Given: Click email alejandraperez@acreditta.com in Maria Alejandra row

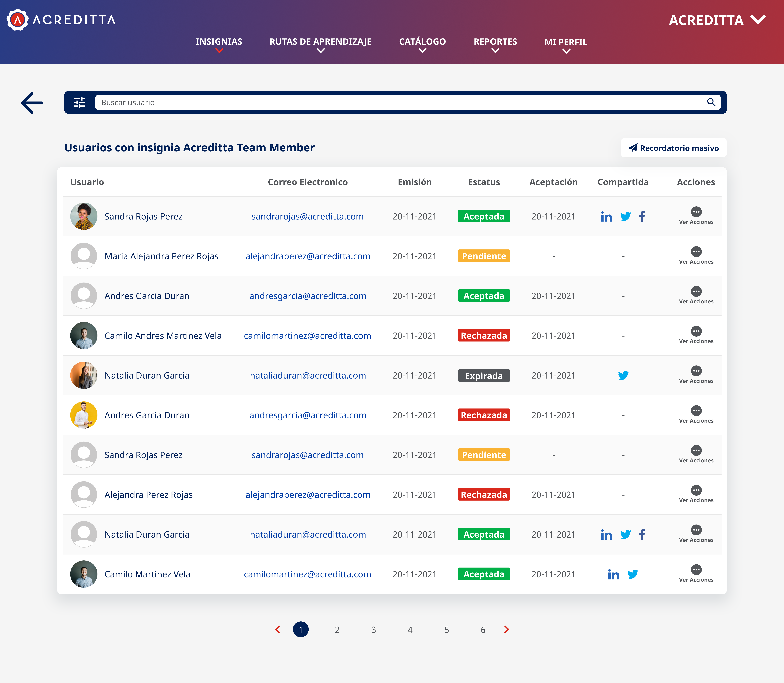Looking at the screenshot, I should (308, 256).
